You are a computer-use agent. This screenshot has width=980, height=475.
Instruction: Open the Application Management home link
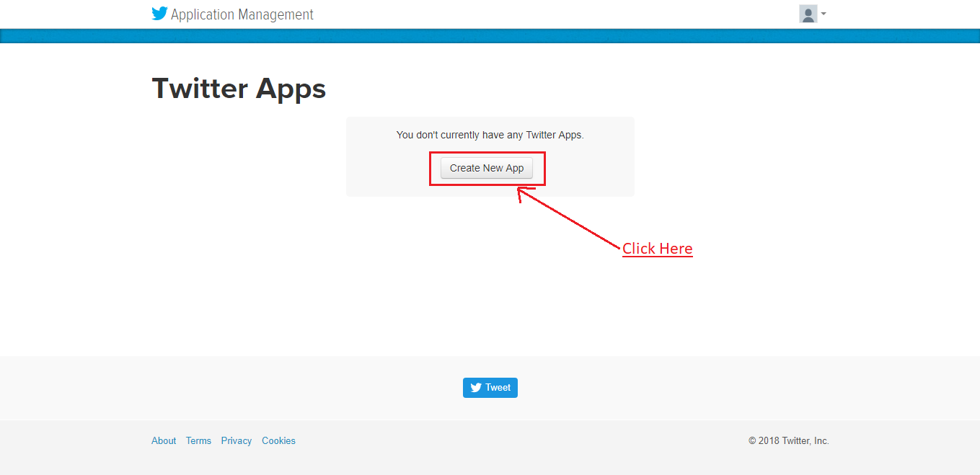click(242, 14)
